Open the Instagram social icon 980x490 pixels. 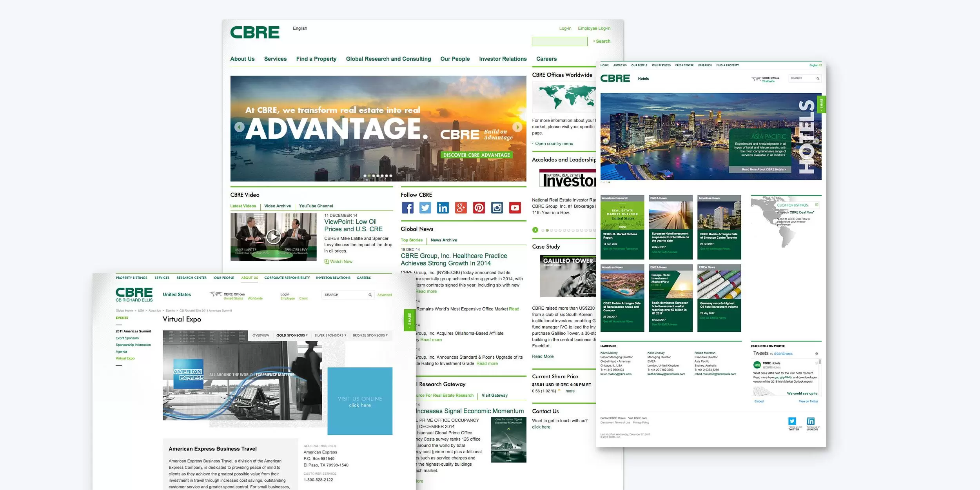tap(497, 208)
